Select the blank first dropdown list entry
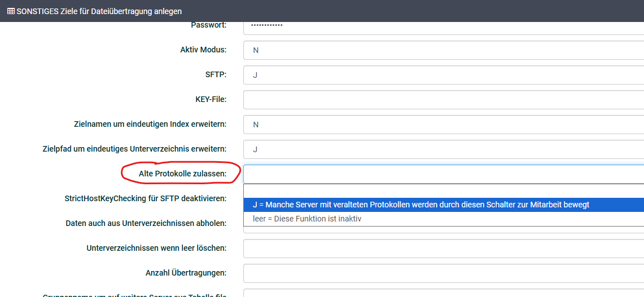 click(x=443, y=191)
